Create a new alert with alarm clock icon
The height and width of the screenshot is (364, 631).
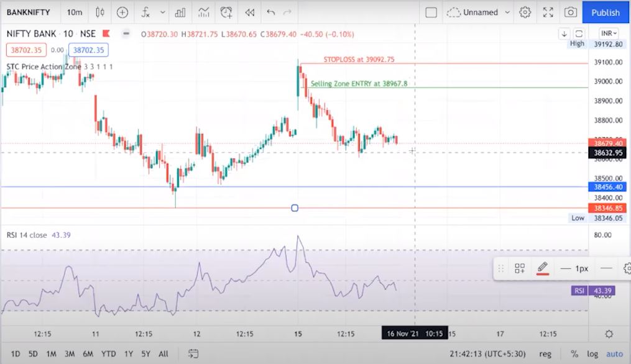(x=226, y=12)
